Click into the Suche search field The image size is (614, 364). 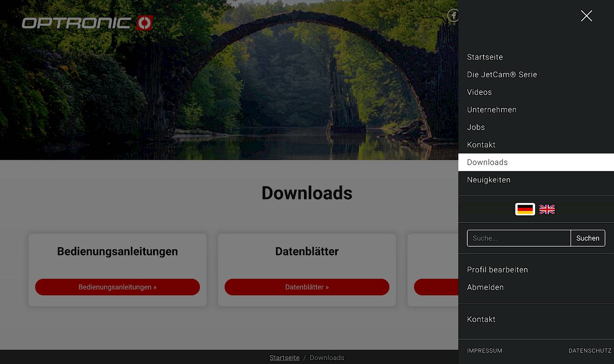(x=518, y=238)
